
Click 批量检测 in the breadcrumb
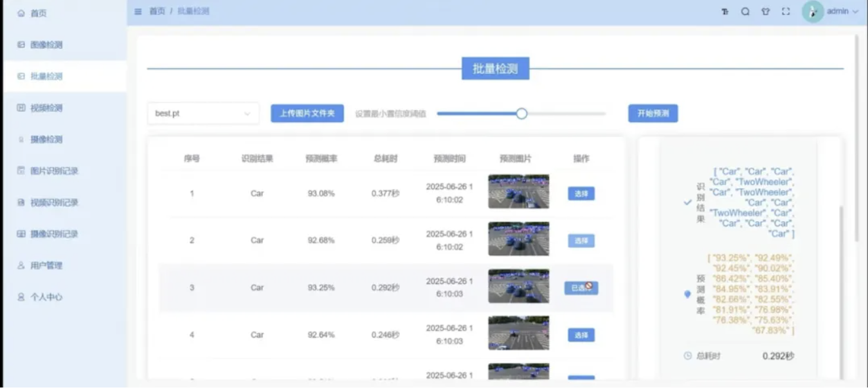tap(193, 12)
